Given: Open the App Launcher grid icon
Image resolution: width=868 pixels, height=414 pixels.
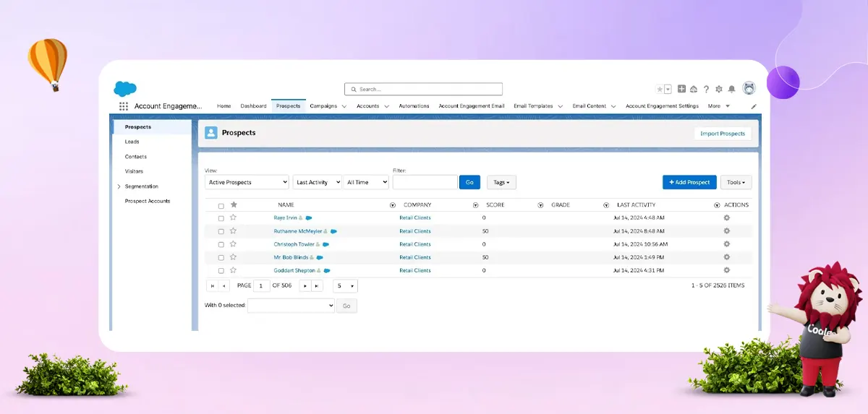Looking at the screenshot, I should click(x=124, y=106).
